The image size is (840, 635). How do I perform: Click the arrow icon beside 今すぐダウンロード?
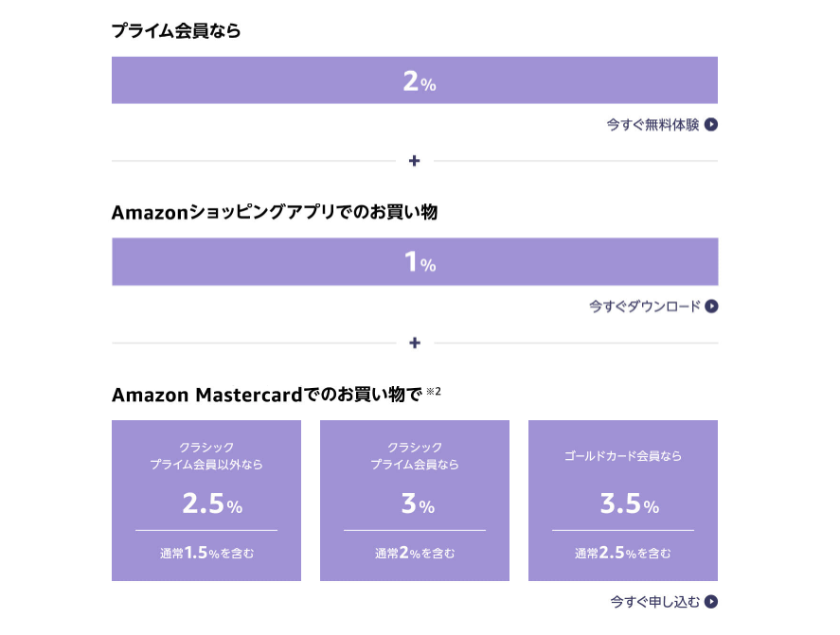tap(711, 307)
